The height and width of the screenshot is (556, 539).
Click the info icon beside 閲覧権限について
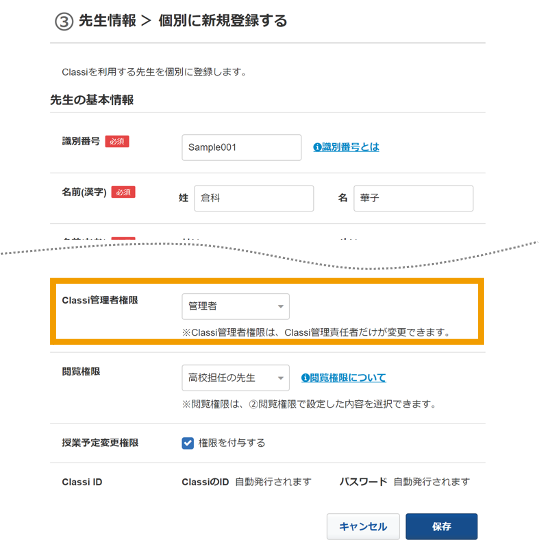point(305,378)
